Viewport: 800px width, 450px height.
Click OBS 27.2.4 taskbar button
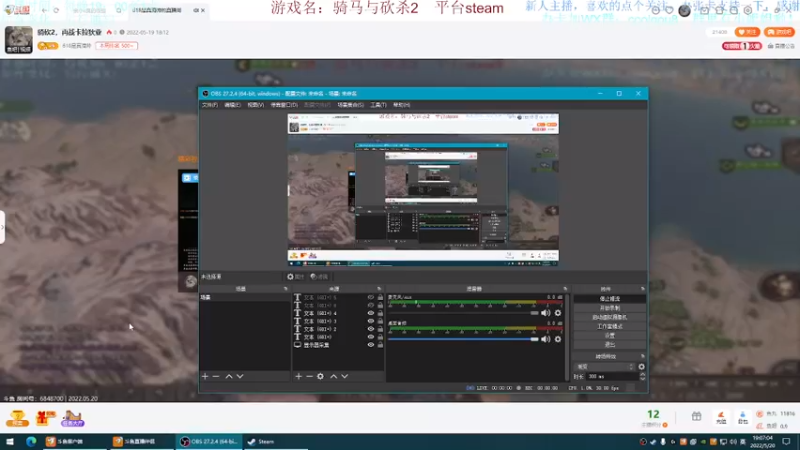208,441
